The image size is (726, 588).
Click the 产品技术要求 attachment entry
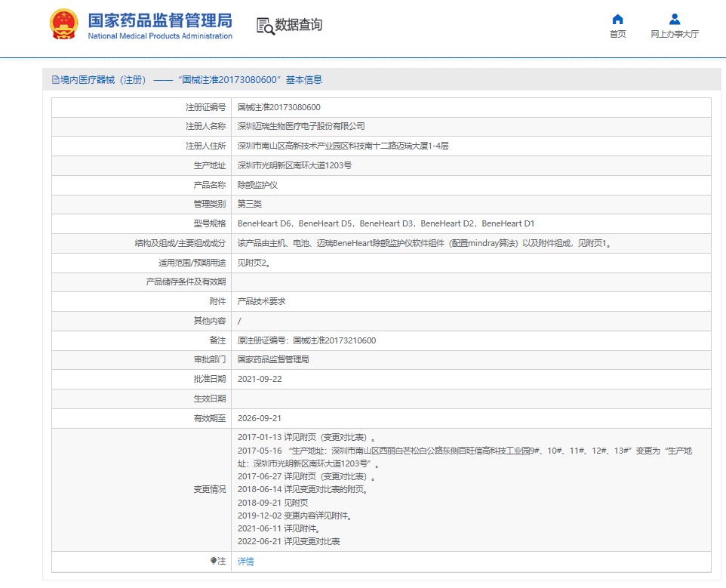pyautogui.click(x=261, y=301)
